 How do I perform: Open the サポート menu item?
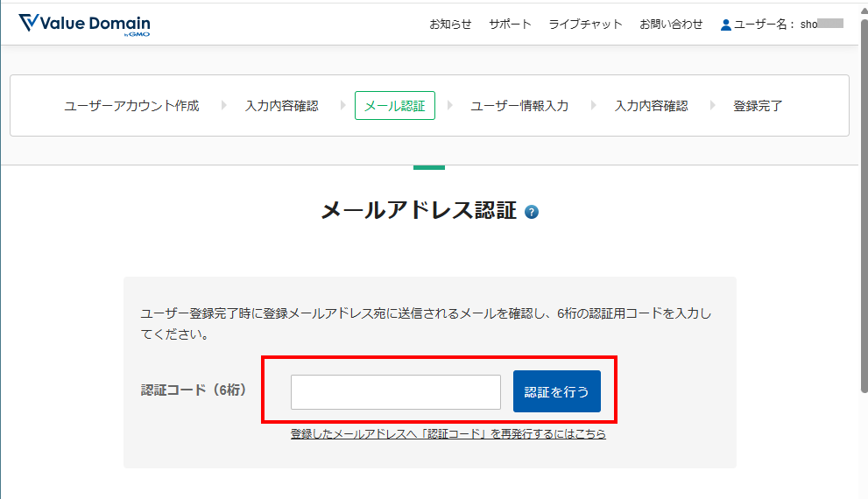510,25
